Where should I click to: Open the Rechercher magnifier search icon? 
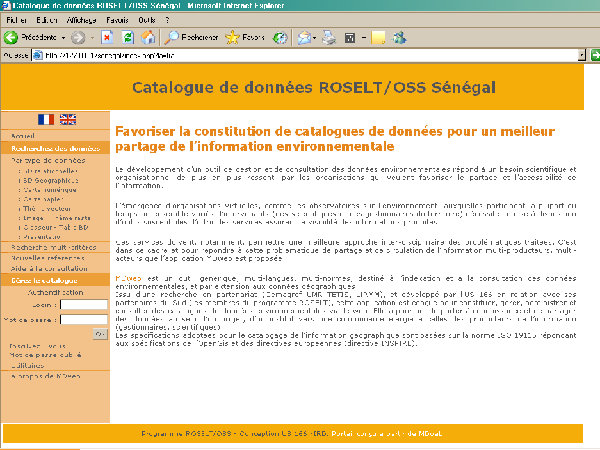tap(171, 38)
